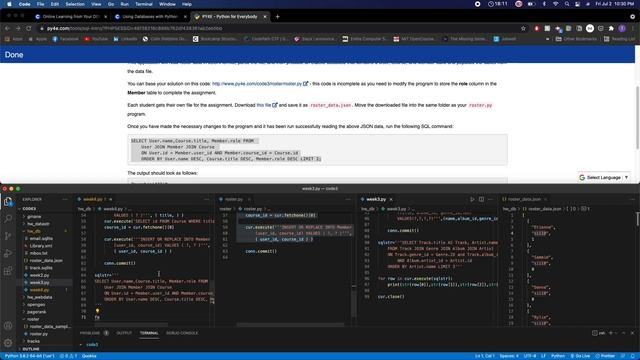This screenshot has width=640, height=360.
Task: Go back in Chrome browser
Action: 7,28
